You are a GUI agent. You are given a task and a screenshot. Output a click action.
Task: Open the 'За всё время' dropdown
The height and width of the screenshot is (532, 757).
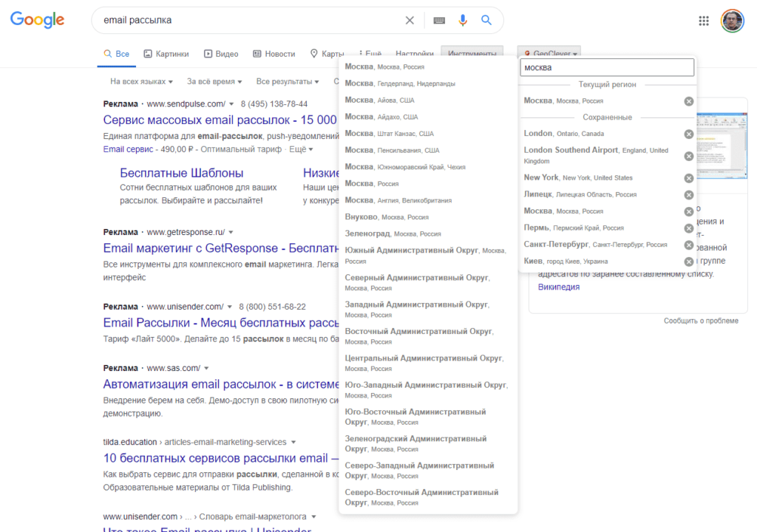[214, 81]
